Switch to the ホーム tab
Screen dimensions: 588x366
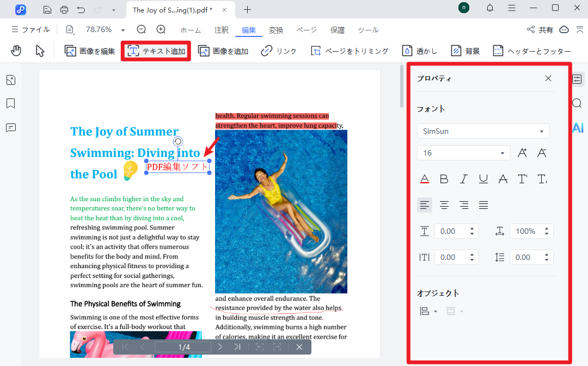[x=191, y=30]
